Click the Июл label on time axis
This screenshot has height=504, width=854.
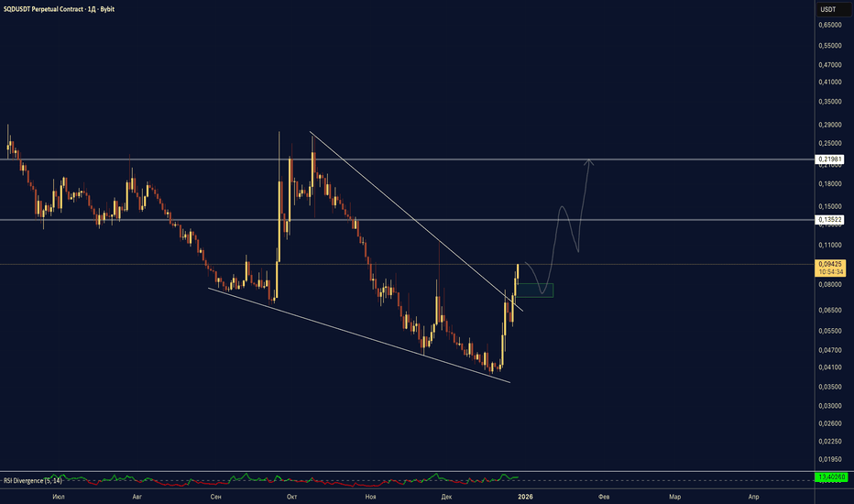(x=59, y=497)
